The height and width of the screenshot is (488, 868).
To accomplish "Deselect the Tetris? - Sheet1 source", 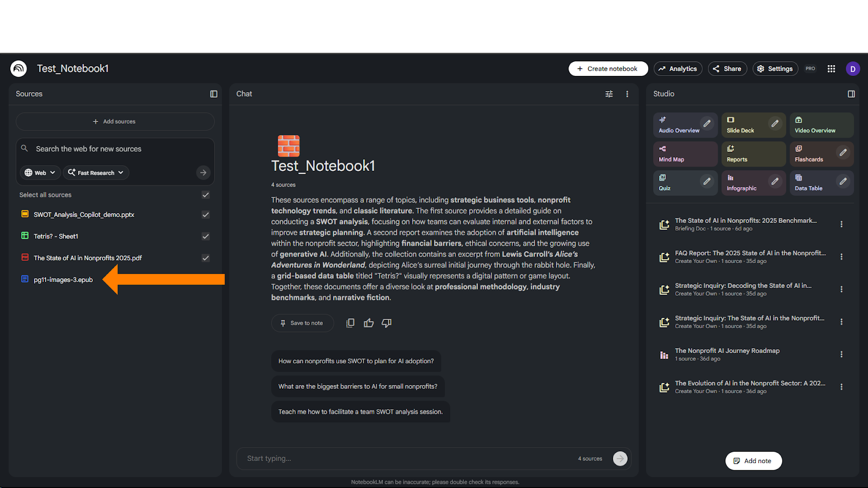I will 206,236.
